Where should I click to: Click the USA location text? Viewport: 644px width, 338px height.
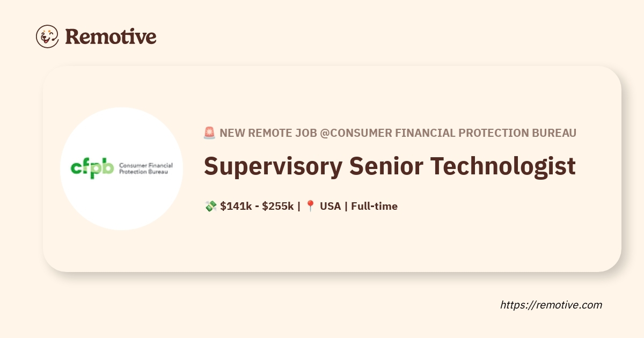[x=330, y=206]
